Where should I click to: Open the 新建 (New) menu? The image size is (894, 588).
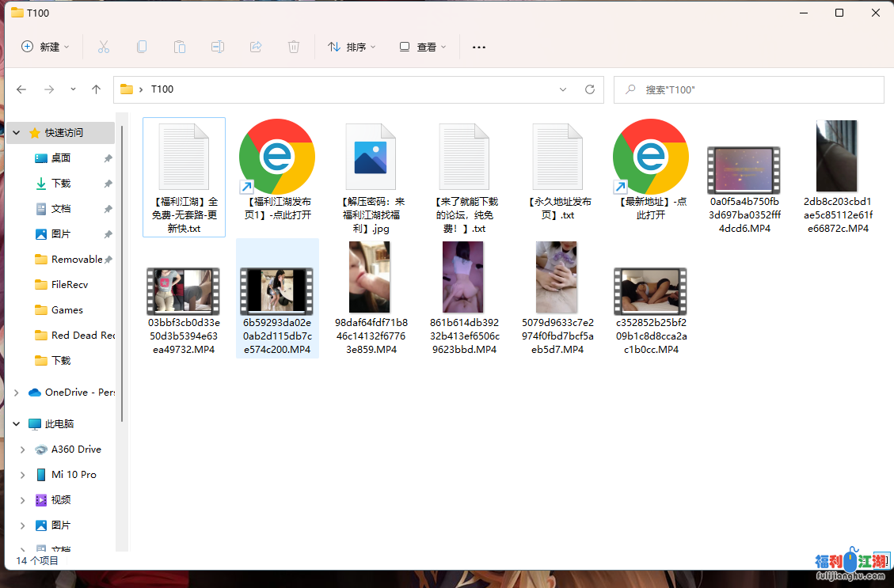[x=45, y=47]
